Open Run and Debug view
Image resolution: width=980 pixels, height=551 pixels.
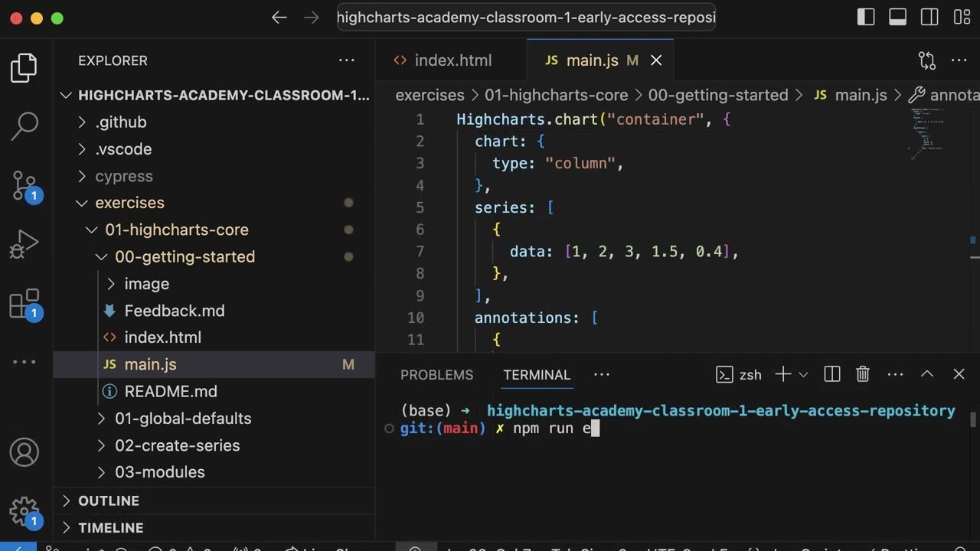click(x=24, y=245)
